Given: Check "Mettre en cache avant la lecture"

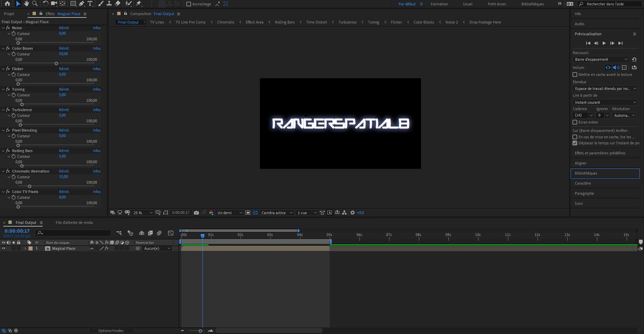Looking at the screenshot, I should click(x=574, y=74).
